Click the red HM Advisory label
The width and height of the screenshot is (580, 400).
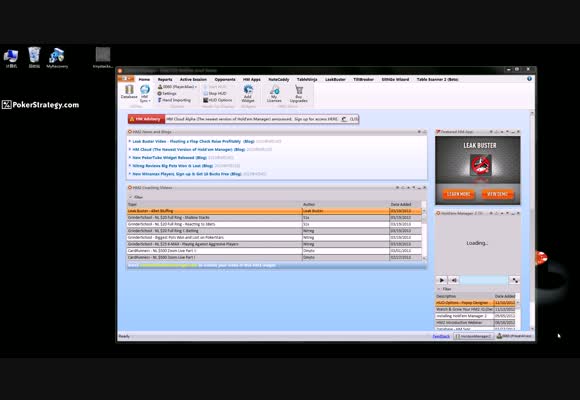pos(146,119)
